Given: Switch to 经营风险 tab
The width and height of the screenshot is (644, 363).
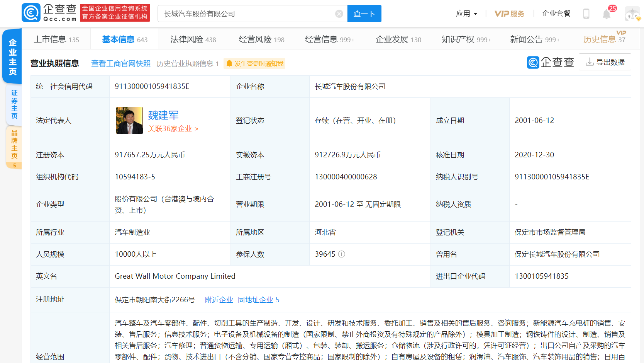Looking at the screenshot, I should [x=261, y=39].
